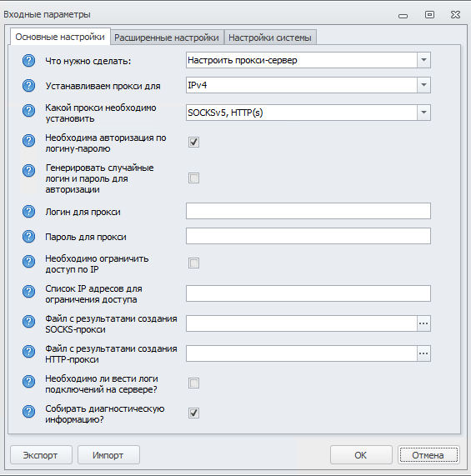The height and width of the screenshot is (476, 471).
Task: Uncheck 'Необходима авторизация по логину-паролю' checkbox
Action: (193, 142)
